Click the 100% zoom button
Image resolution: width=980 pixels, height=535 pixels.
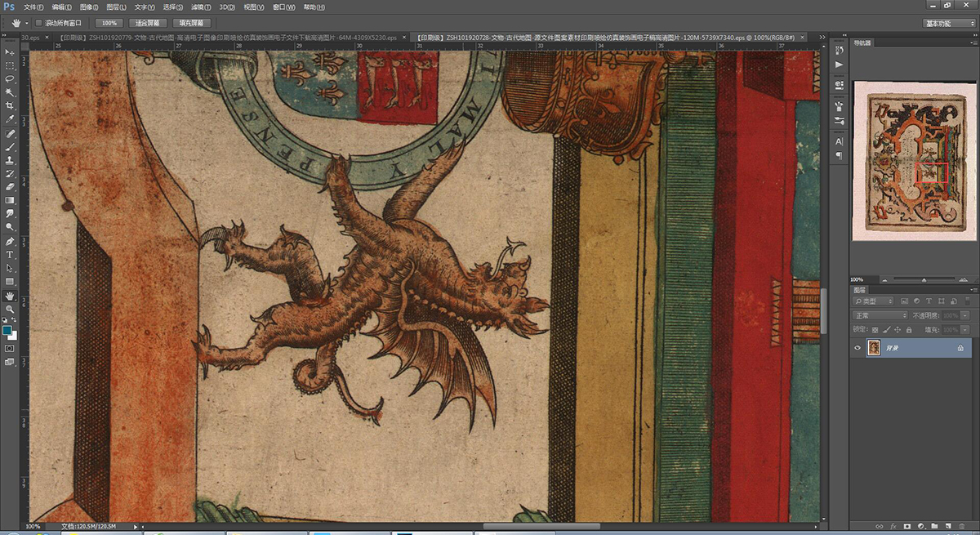pos(109,23)
